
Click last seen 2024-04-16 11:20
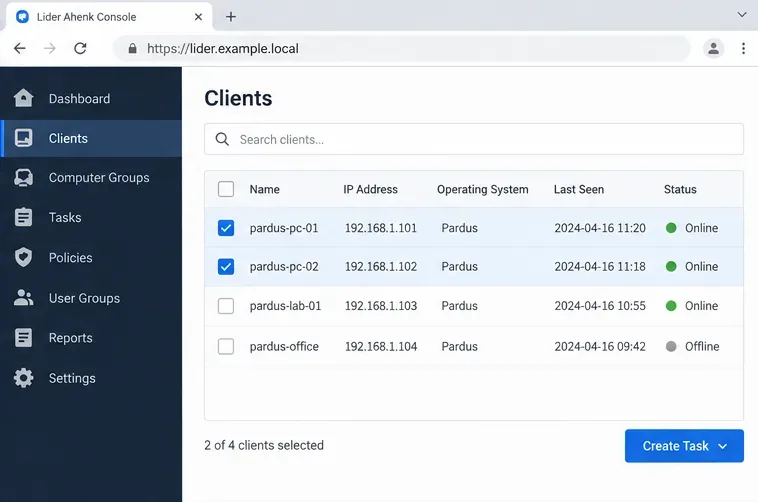tap(600, 228)
